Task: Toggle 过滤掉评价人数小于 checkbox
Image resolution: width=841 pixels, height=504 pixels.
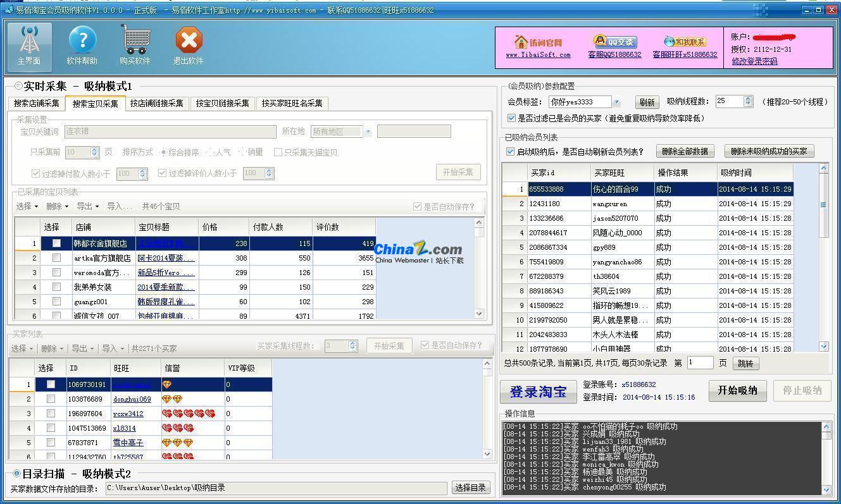Action: click(163, 173)
